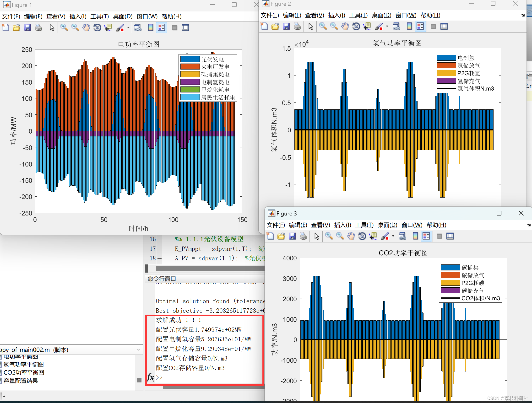Select Pan hand tool in Figure 2
The image size is (532, 403).
click(345, 27)
